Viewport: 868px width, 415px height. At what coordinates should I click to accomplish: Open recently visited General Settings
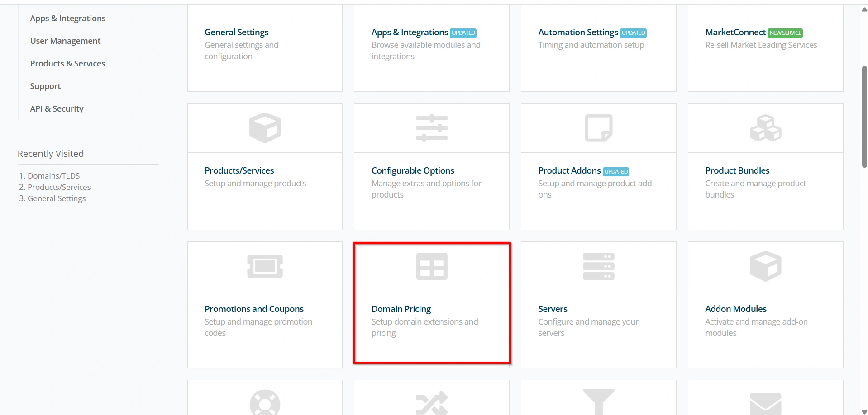click(57, 198)
